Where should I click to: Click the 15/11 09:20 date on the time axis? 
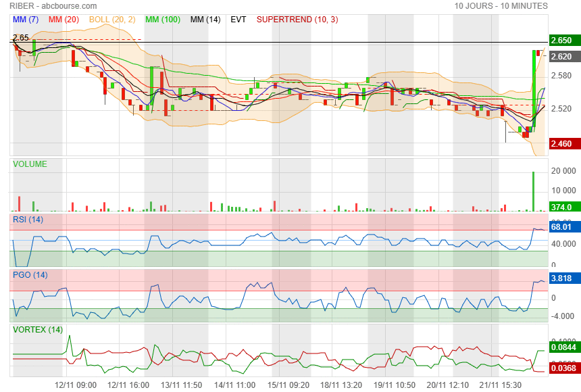pos(288,385)
